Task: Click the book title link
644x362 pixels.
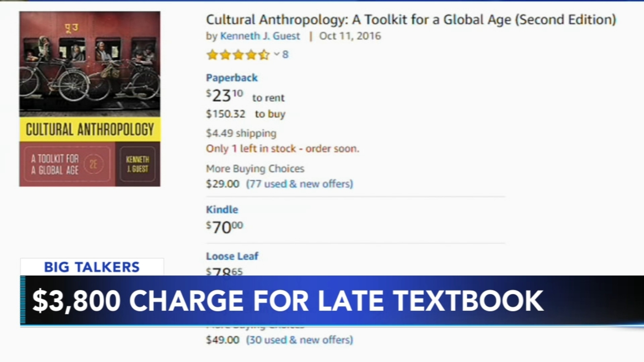Action: [410, 19]
